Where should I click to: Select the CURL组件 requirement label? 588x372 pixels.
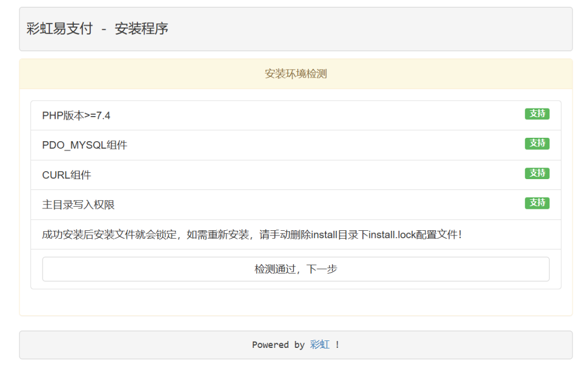coord(67,175)
